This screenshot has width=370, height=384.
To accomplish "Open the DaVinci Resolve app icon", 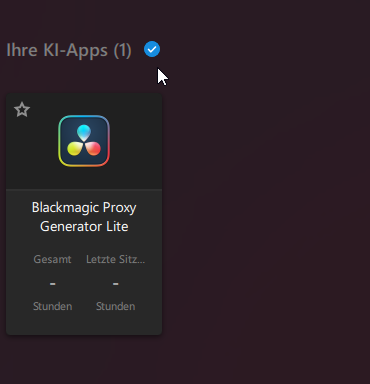I will [x=84, y=141].
